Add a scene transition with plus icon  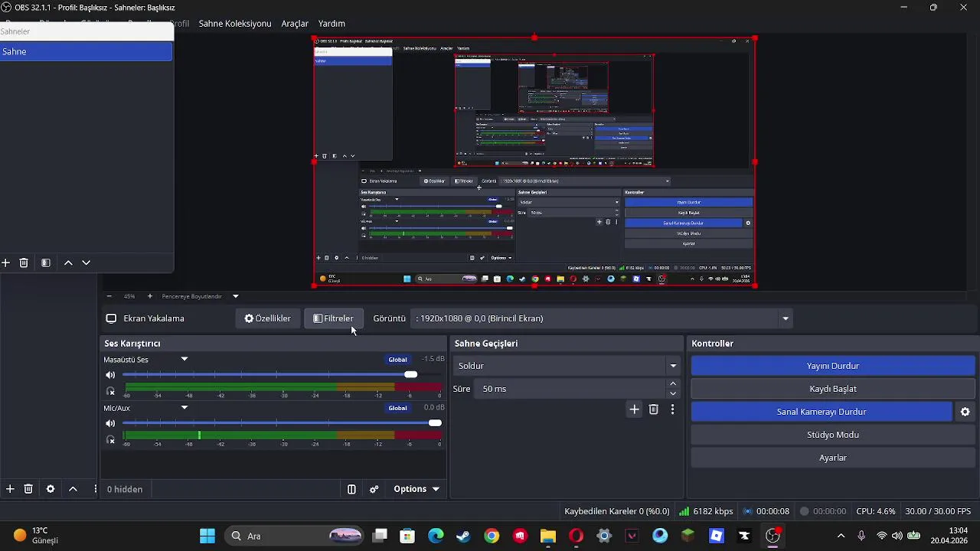point(634,409)
